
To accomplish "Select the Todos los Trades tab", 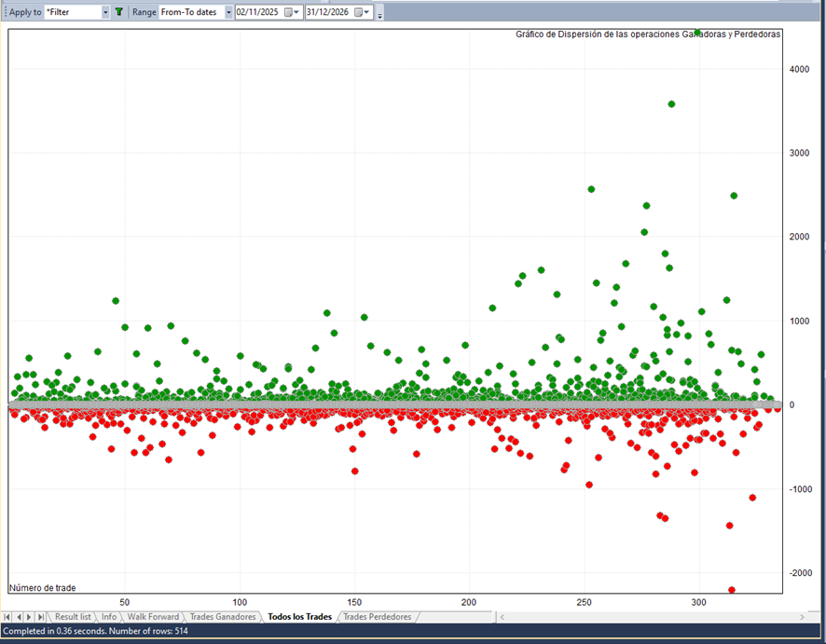I will pyautogui.click(x=299, y=617).
